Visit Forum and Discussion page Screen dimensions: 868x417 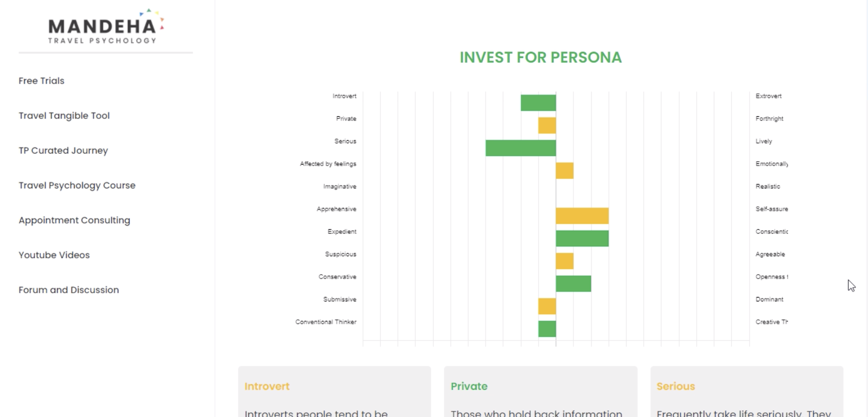[68, 290]
